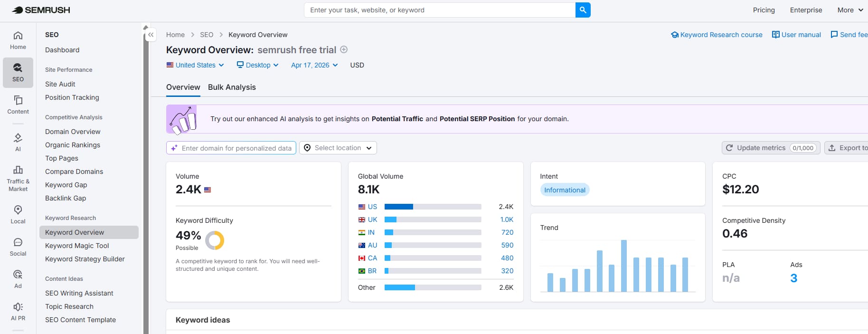This screenshot has height=334, width=868.
Task: Select the SEO rail icon
Action: pos(18,73)
